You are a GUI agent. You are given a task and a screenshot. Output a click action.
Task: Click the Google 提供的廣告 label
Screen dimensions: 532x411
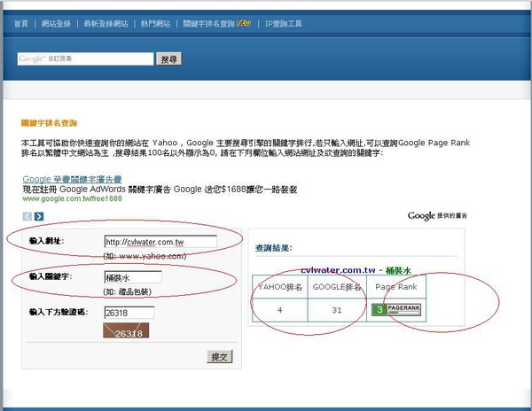(x=437, y=215)
